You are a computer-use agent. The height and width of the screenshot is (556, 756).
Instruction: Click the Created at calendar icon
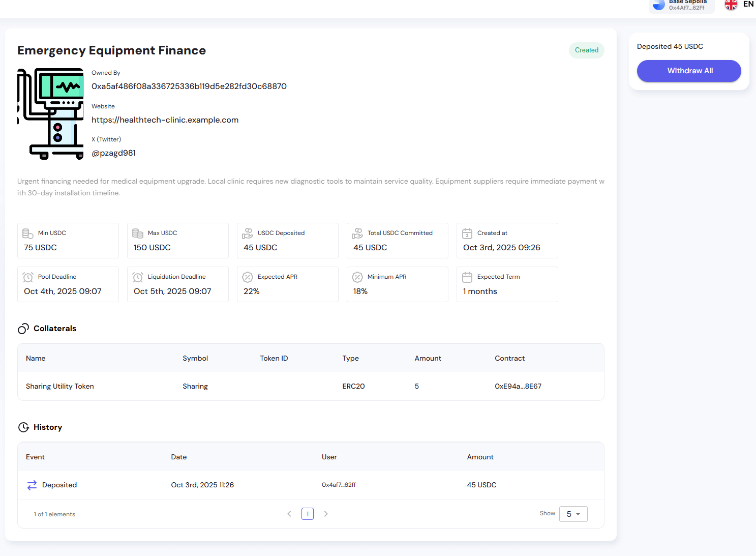467,233
